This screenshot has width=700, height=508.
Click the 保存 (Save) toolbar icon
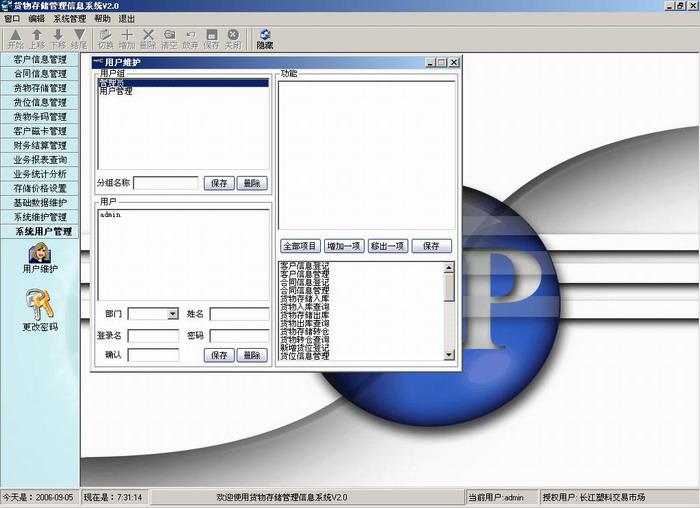click(211, 38)
